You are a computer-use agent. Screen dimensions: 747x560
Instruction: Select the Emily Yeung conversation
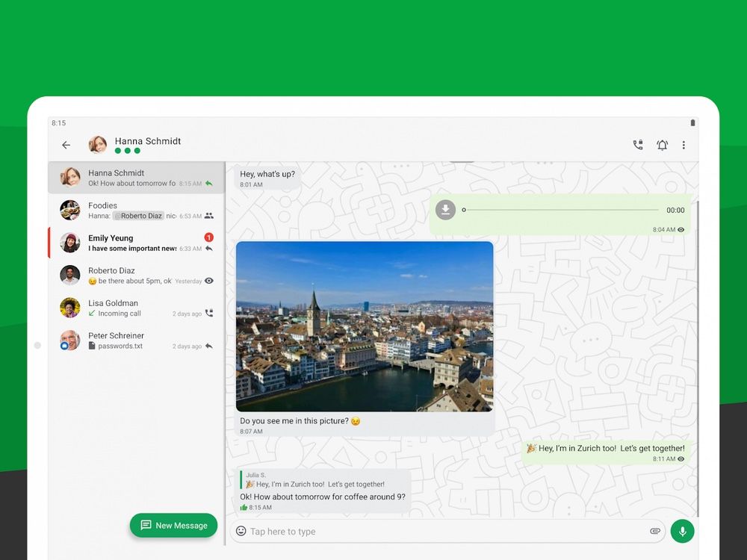(x=134, y=243)
